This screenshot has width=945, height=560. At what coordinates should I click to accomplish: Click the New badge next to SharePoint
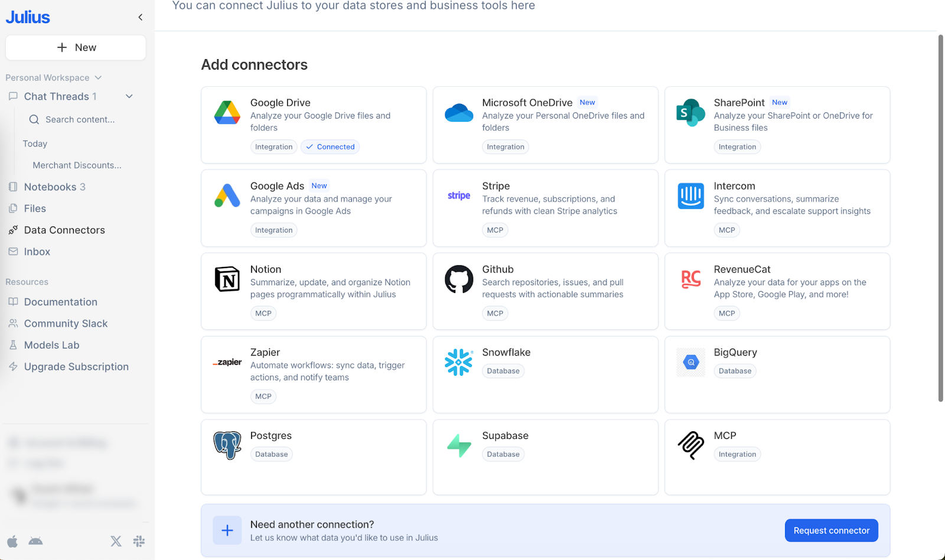point(780,102)
